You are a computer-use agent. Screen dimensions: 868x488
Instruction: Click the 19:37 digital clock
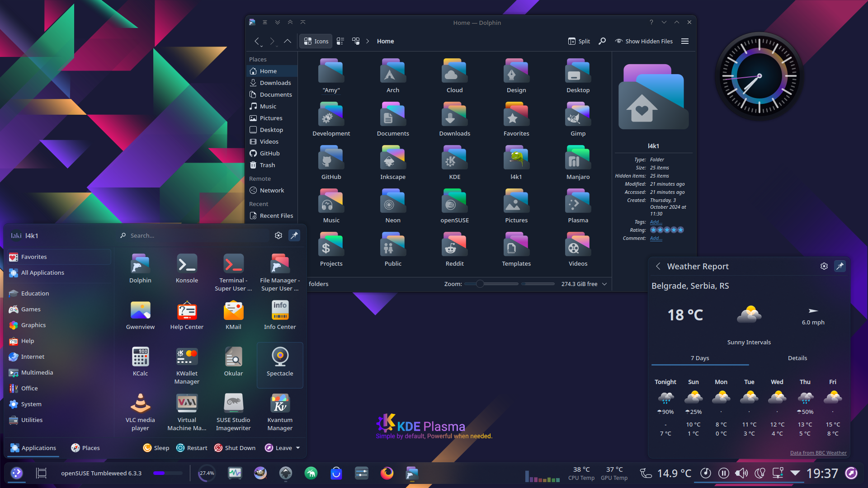coord(822,473)
